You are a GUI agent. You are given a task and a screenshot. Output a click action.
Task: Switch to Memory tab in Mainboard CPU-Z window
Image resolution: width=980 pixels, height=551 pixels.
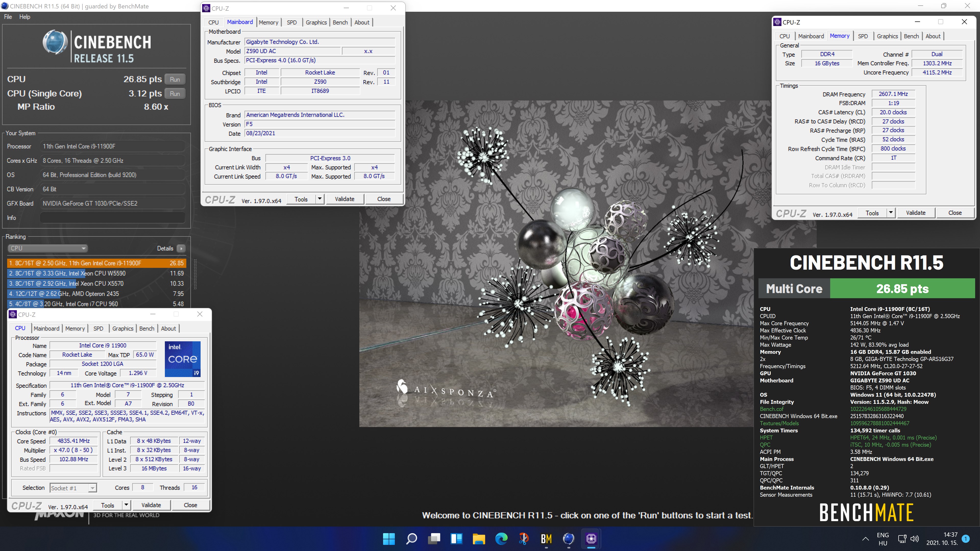coord(268,22)
